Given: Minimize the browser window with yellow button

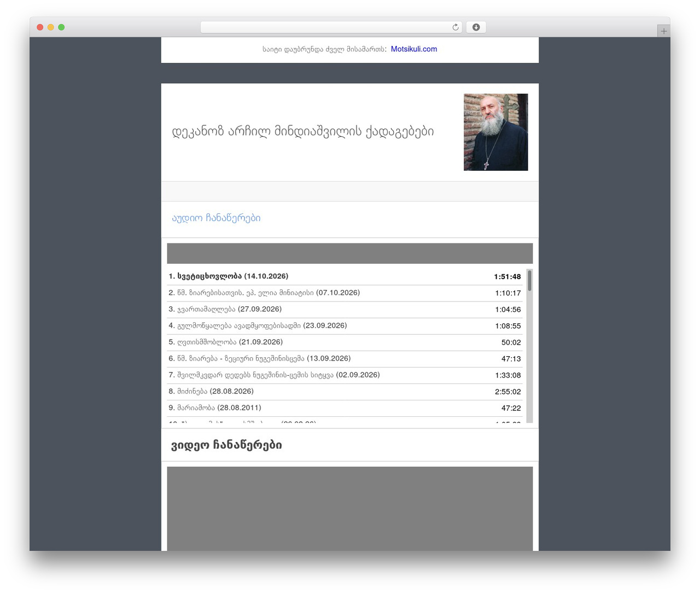Looking at the screenshot, I should click(51, 27).
